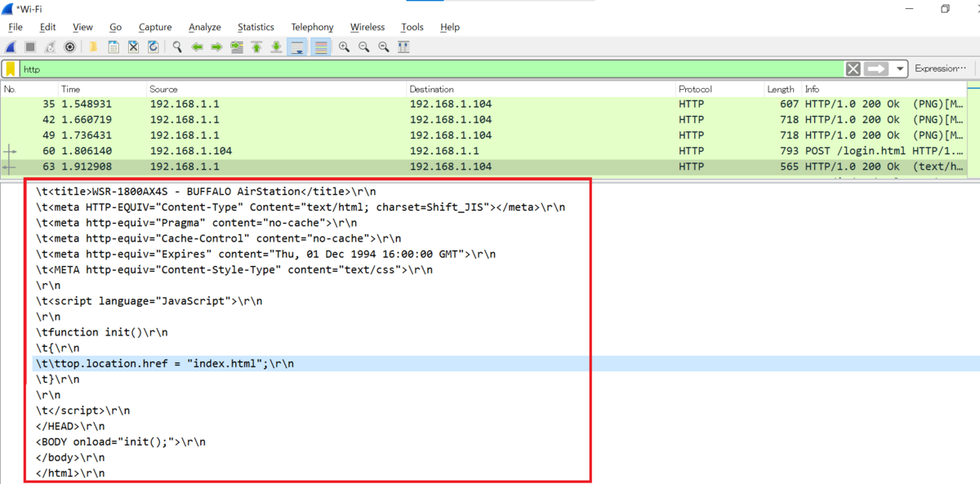Viewport: 980px width, 484px height.
Task: Find a packet with the magnifier icon
Action: [177, 47]
